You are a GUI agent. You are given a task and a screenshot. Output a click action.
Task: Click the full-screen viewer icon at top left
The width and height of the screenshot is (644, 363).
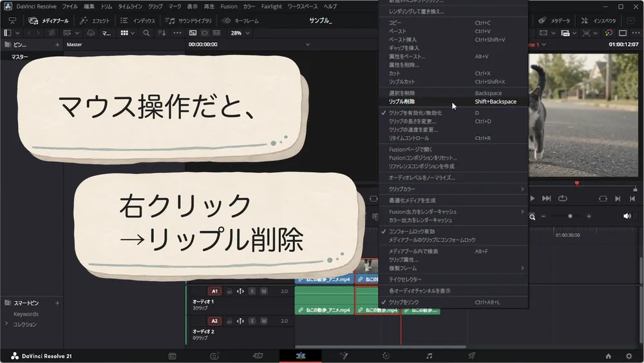coord(12,21)
